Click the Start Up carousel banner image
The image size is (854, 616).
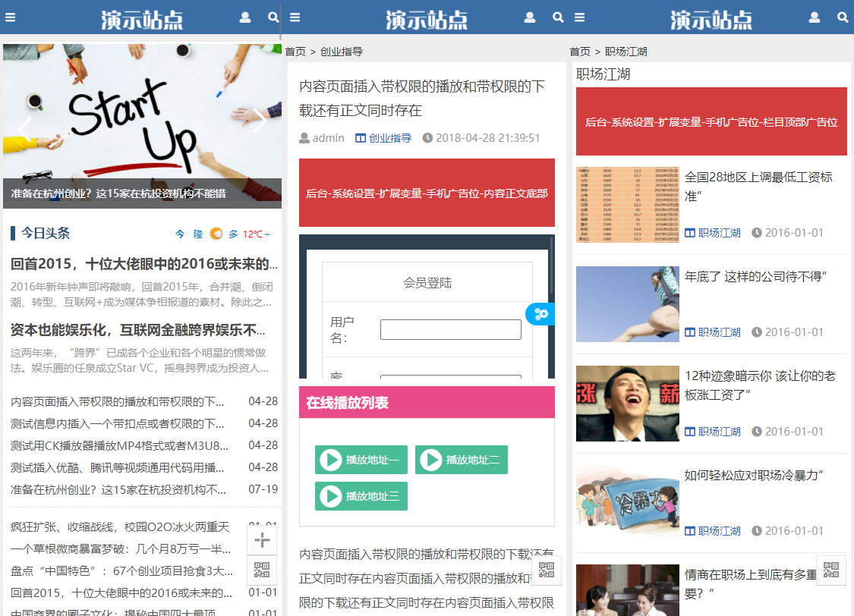tap(142, 112)
